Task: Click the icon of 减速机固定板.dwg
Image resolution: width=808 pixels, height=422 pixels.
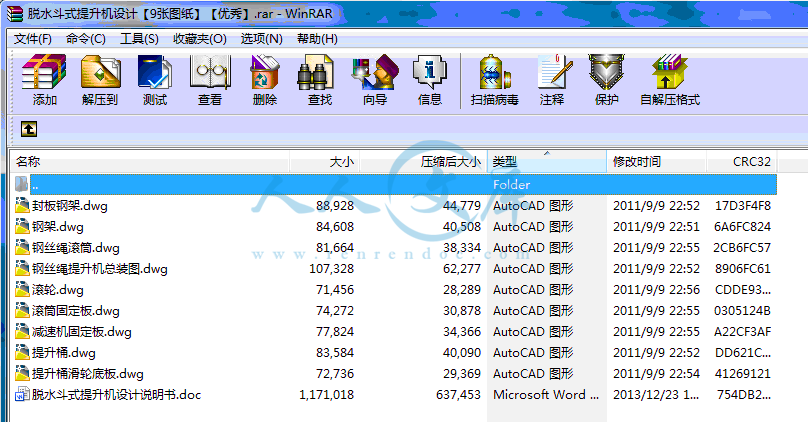Action: tap(22, 332)
